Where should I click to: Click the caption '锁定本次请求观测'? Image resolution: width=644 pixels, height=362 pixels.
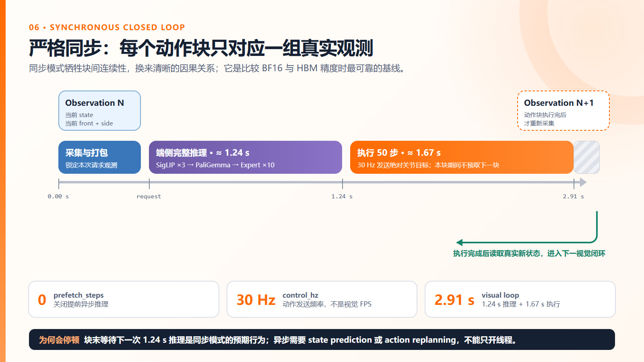click(x=91, y=165)
